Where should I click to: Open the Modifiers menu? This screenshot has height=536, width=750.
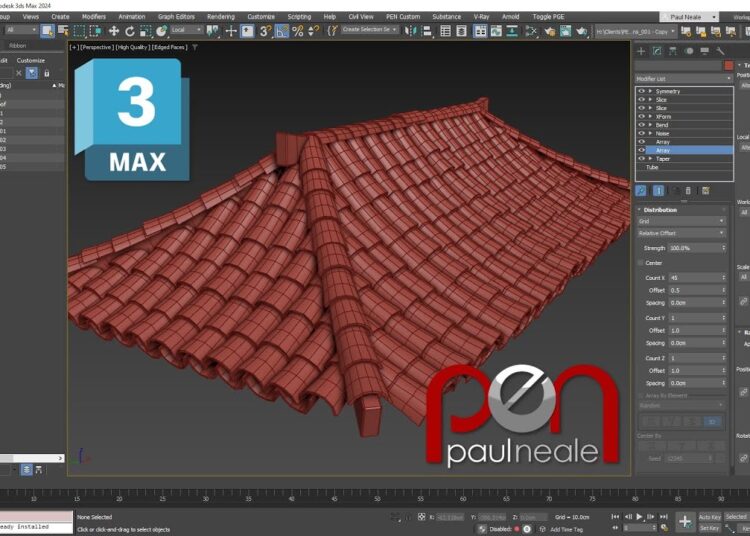[94, 17]
